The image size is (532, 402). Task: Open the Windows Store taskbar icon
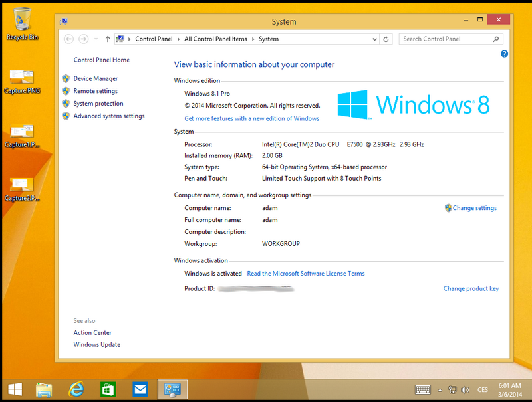click(x=108, y=389)
